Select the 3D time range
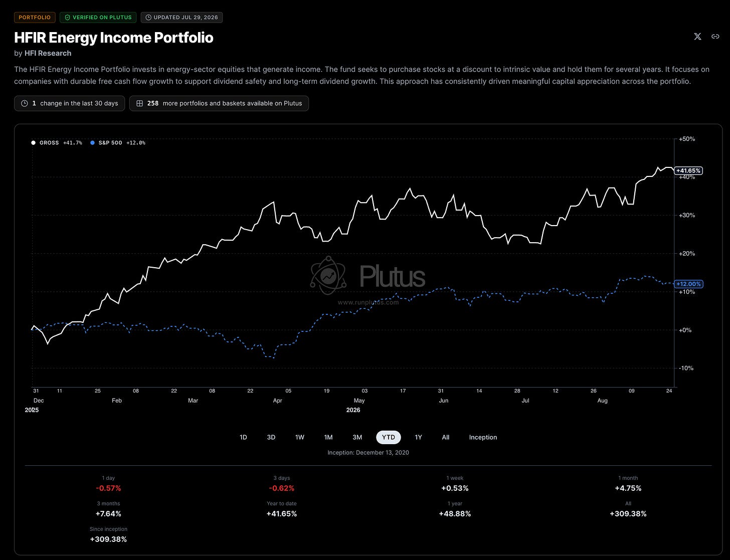This screenshot has height=560, width=730. click(271, 437)
